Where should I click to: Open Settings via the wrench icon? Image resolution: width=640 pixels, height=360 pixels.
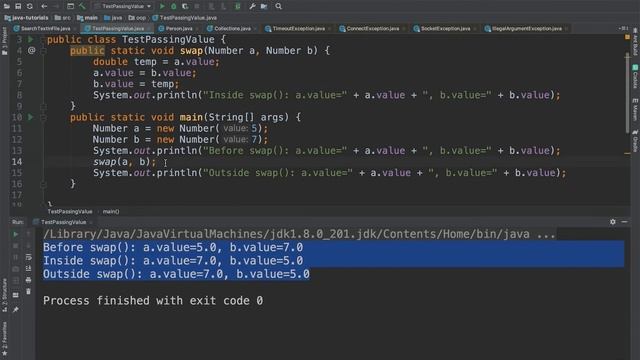point(252,6)
